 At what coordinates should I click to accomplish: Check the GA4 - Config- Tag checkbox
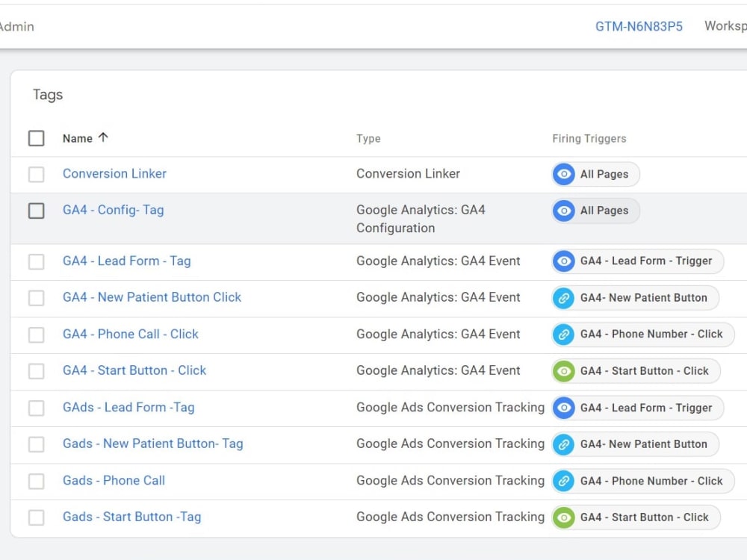point(36,211)
